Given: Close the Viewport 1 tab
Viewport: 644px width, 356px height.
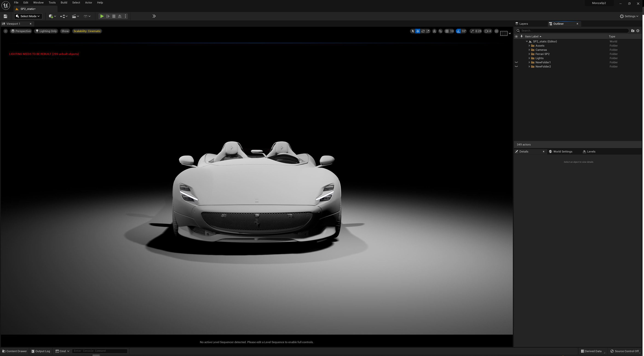Looking at the screenshot, I should click(x=31, y=24).
